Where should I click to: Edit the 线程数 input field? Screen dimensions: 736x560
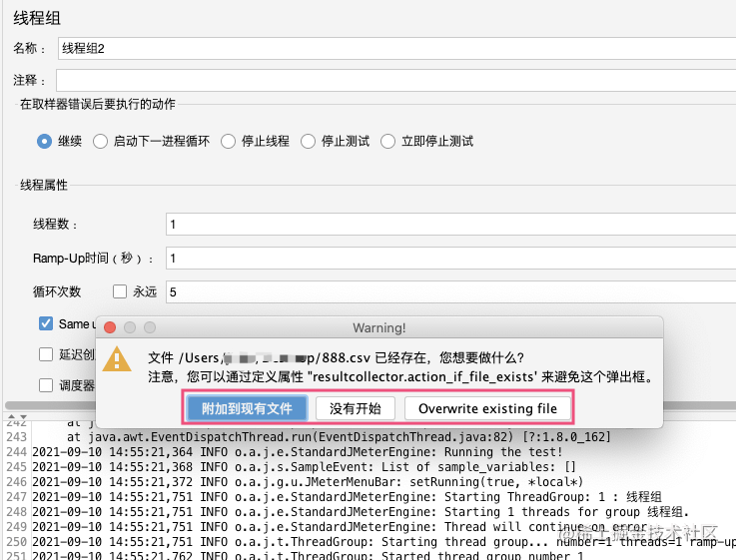tap(450, 225)
